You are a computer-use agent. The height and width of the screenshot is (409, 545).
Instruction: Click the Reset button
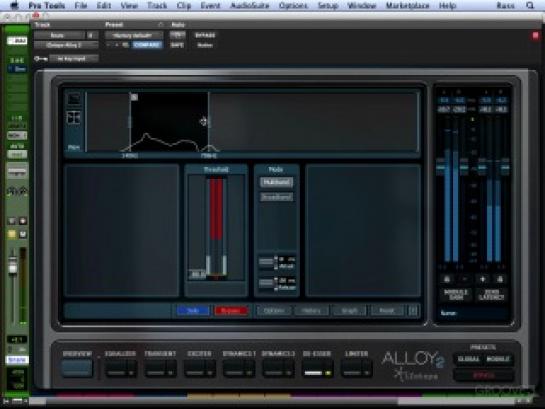point(387,310)
